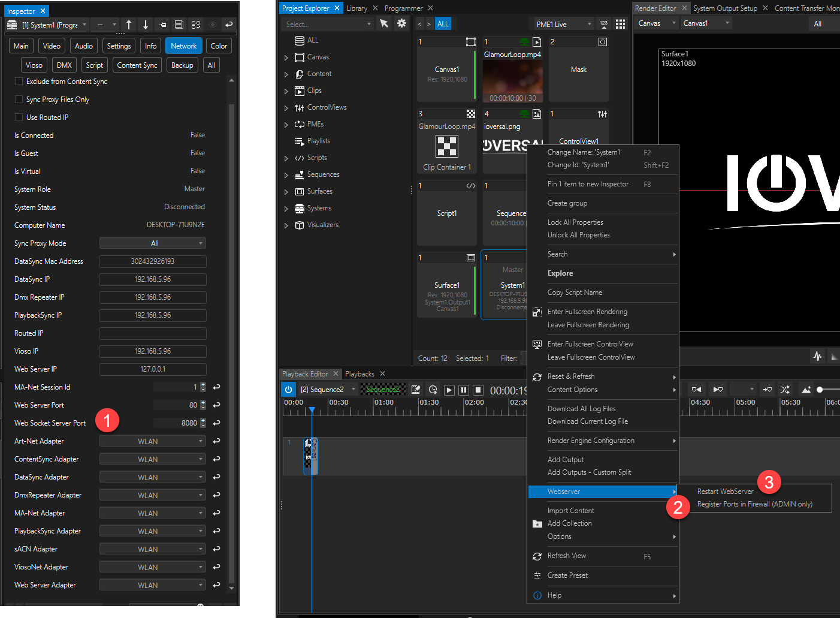Viewport: 840px width, 618px height.
Task: Click the blue playhead marker on timeline
Action: [x=312, y=411]
